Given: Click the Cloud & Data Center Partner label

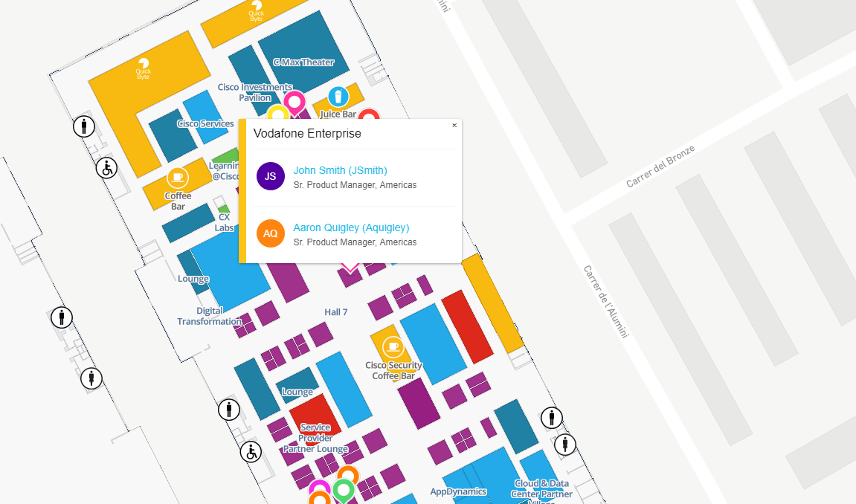Looking at the screenshot, I should (x=541, y=488).
